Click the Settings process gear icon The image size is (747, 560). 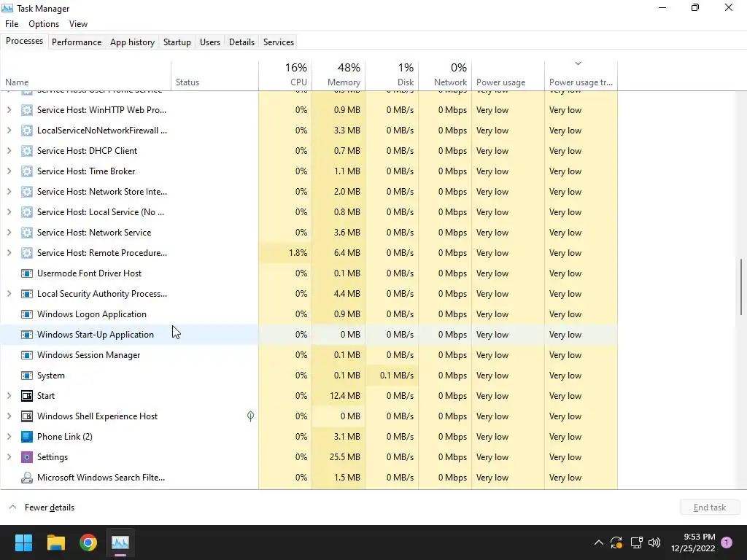click(27, 457)
